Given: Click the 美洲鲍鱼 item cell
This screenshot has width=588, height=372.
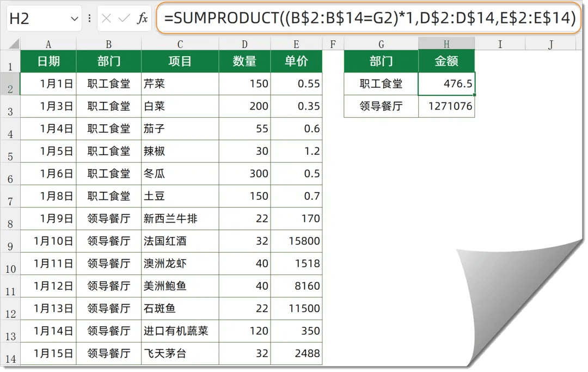Looking at the screenshot, I should point(180,286).
